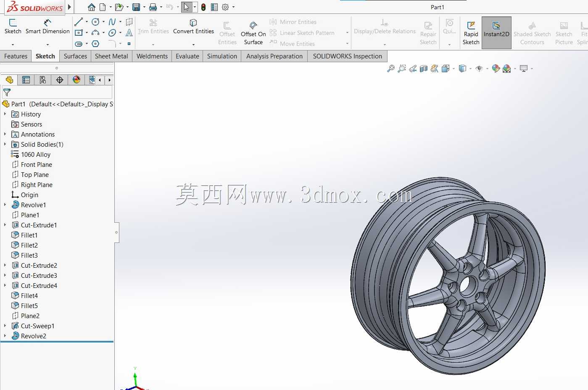Open the Convert Entities dropdown arrow
The width and height of the screenshot is (588, 390).
(x=193, y=44)
